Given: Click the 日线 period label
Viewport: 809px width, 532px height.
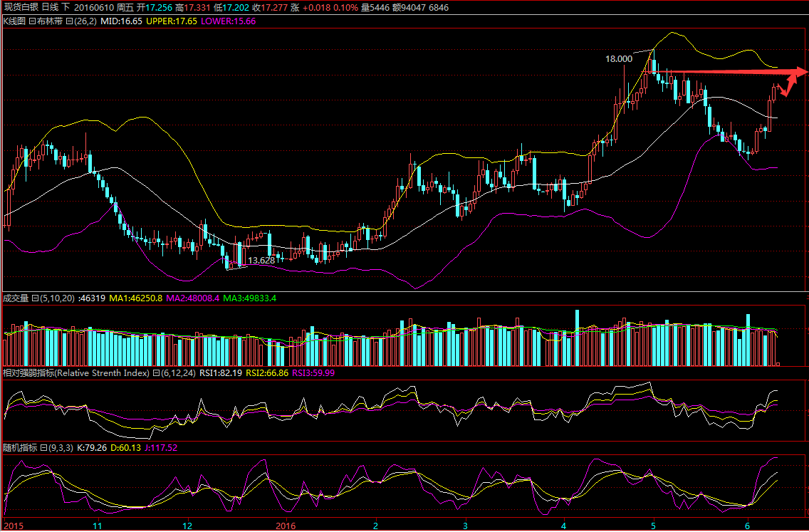Looking at the screenshot, I should (x=51, y=7).
